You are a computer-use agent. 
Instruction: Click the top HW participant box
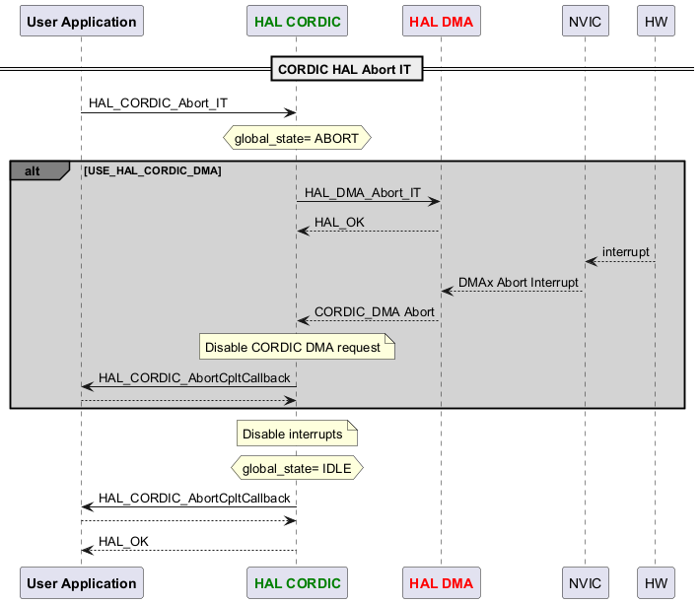(656, 21)
